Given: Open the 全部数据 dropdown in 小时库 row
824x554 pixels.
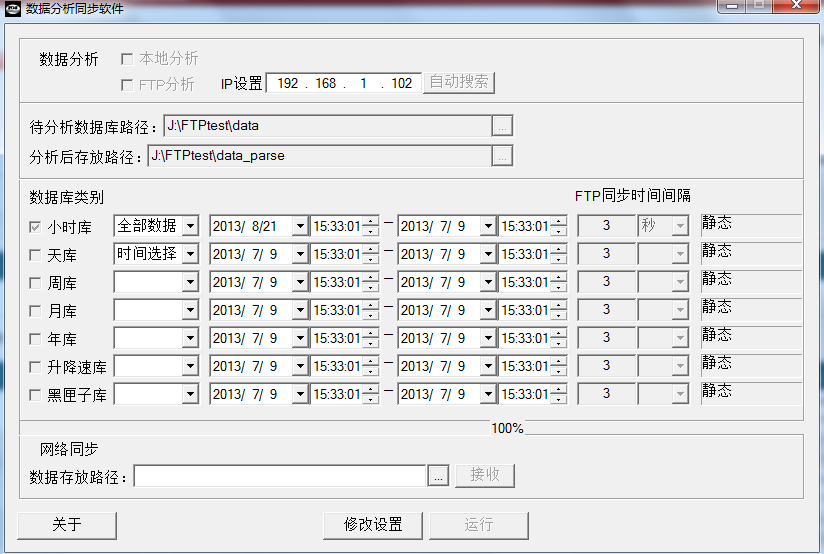Looking at the screenshot, I should pos(190,227).
